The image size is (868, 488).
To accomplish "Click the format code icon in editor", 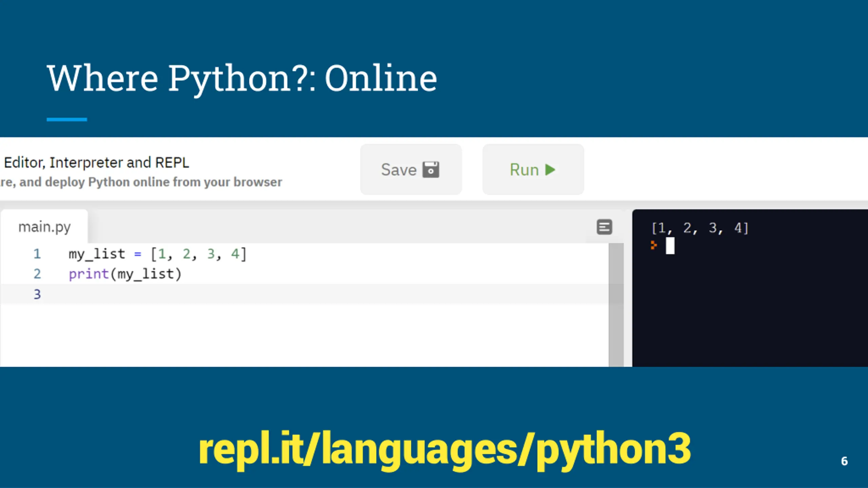I will [x=604, y=227].
